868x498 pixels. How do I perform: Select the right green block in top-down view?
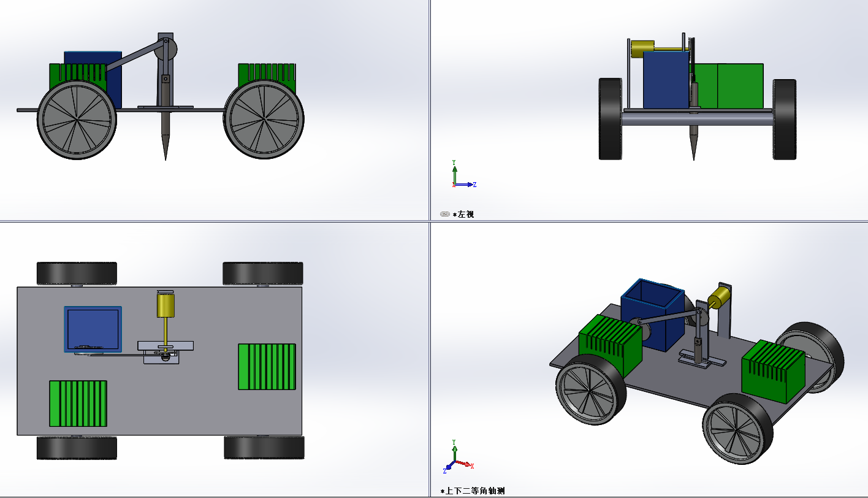pyautogui.click(x=267, y=367)
